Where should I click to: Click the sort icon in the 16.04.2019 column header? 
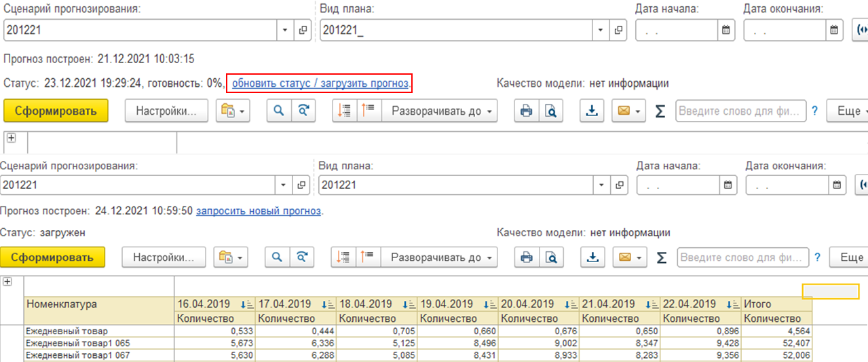(247, 304)
